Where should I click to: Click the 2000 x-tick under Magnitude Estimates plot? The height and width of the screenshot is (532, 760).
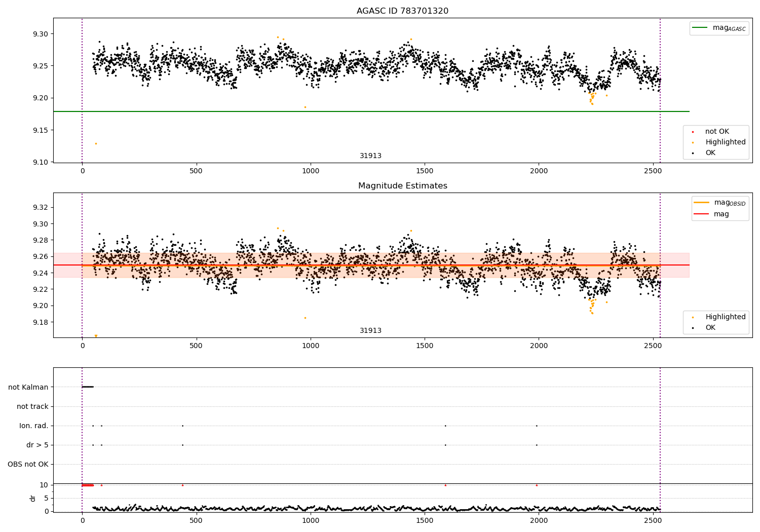(x=539, y=346)
